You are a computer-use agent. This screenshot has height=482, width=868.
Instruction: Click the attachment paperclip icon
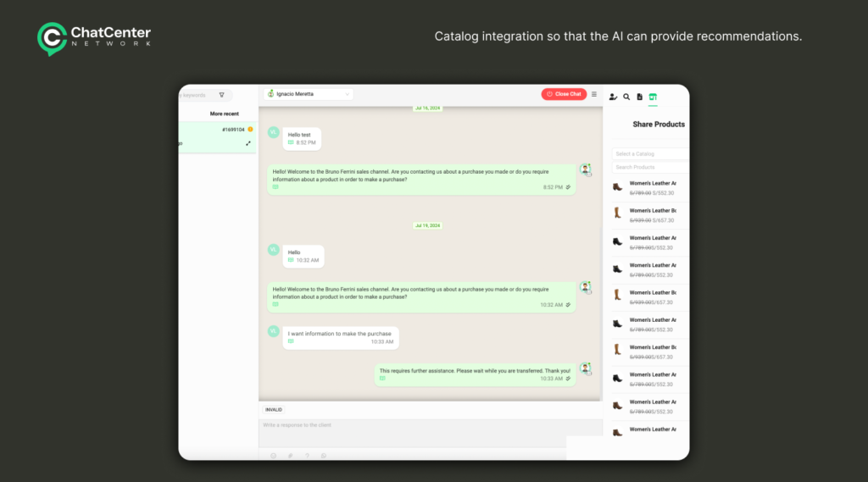[x=290, y=456]
